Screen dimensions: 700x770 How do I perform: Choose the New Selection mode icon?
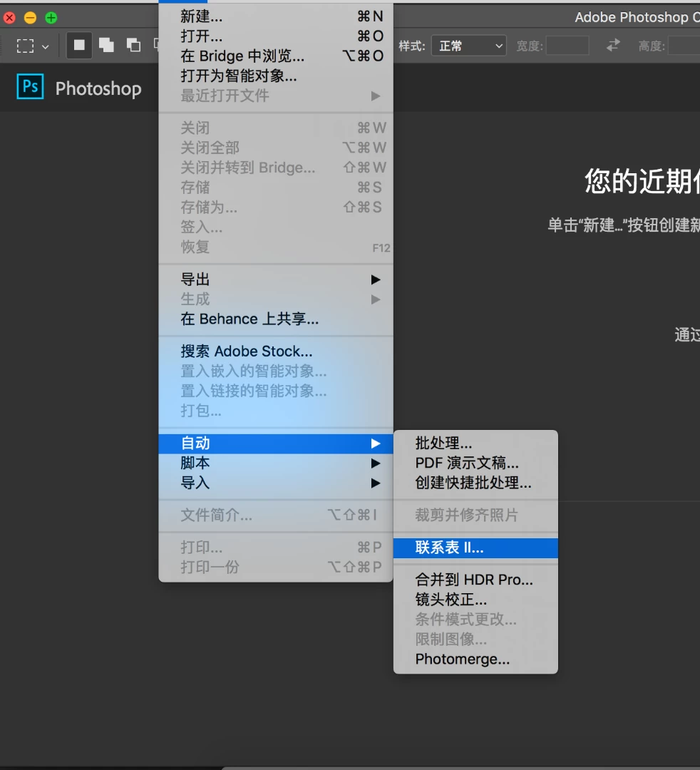click(x=79, y=46)
